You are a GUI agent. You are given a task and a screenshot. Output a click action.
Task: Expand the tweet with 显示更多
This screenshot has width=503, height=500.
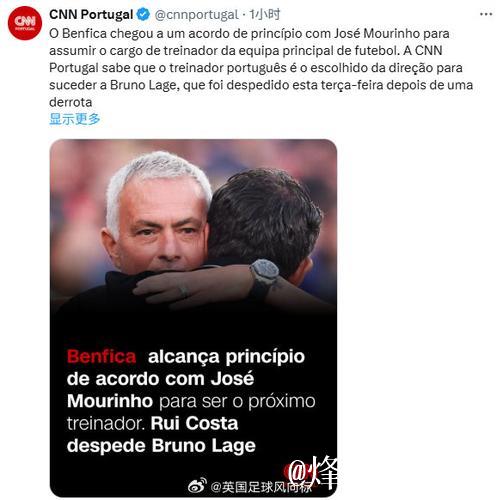coord(75,119)
